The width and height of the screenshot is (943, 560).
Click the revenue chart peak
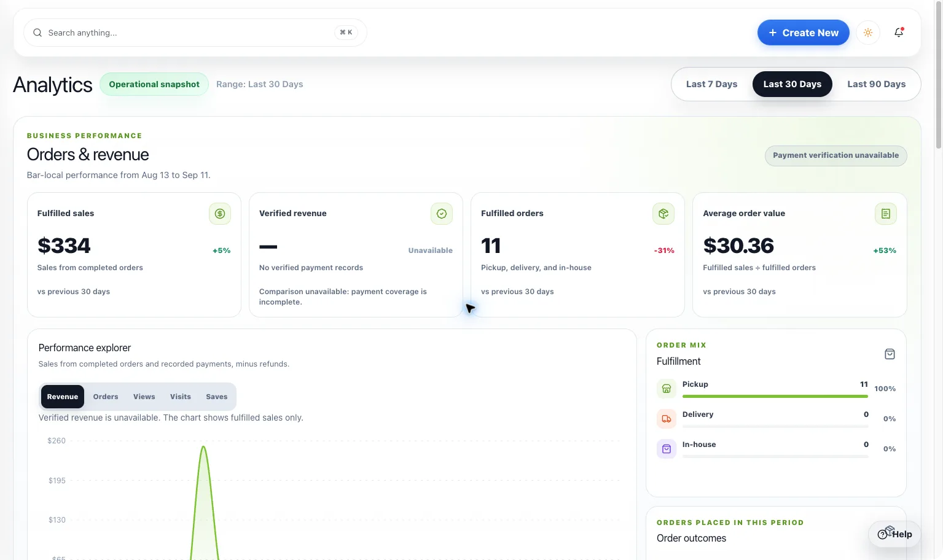click(x=203, y=447)
